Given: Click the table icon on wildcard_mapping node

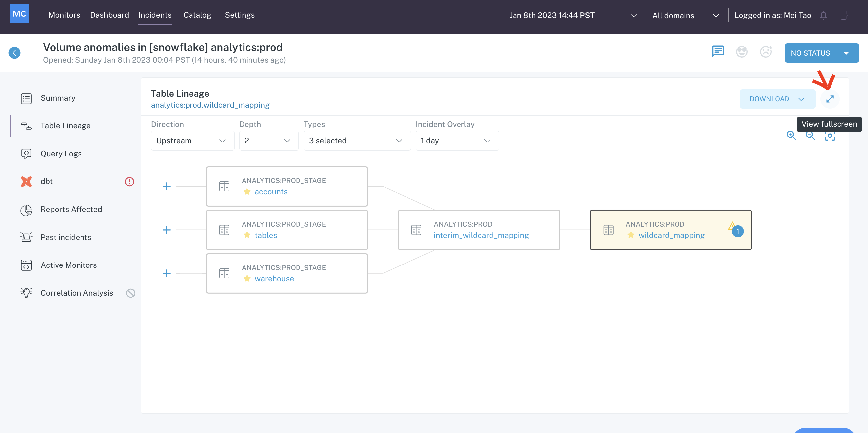Looking at the screenshot, I should click(x=608, y=230).
